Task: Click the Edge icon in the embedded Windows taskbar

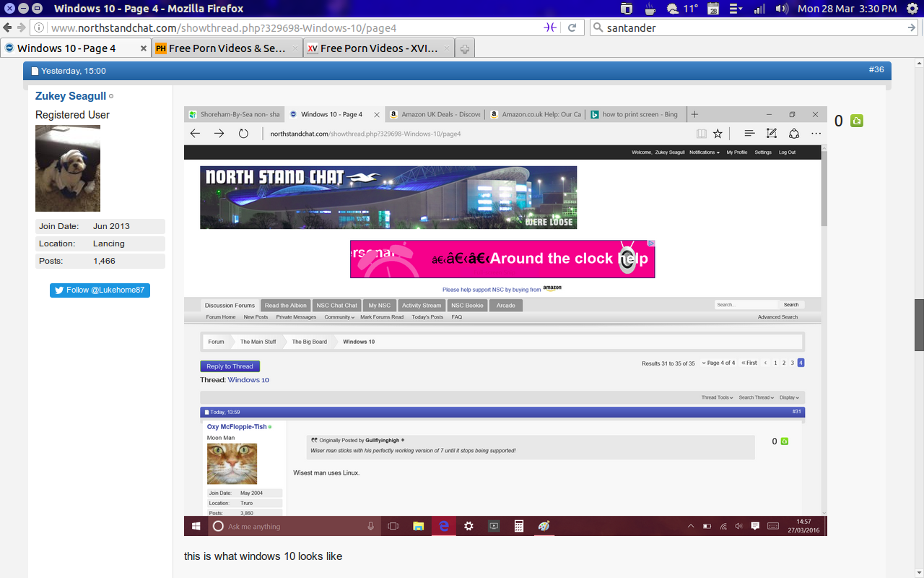Action: coord(443,526)
